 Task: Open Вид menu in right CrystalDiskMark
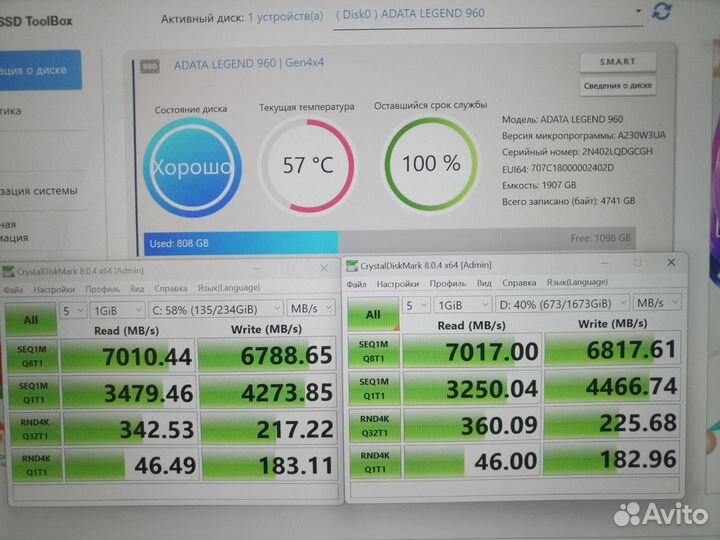pos(484,283)
